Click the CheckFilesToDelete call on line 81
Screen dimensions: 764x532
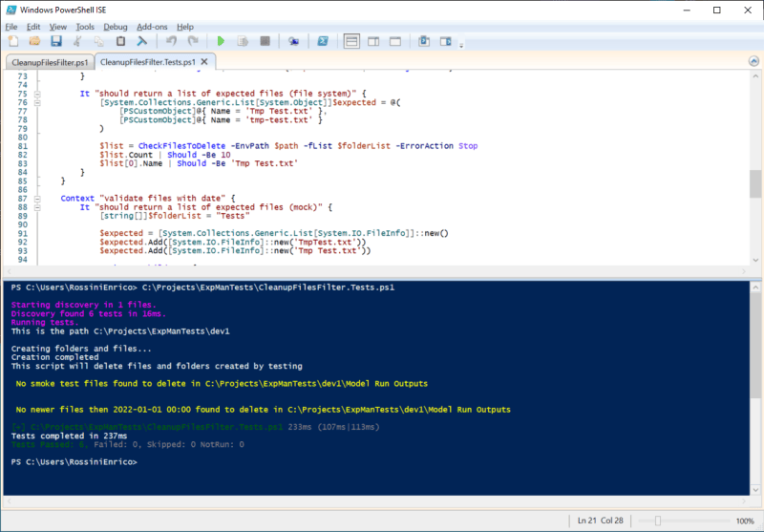click(181, 146)
